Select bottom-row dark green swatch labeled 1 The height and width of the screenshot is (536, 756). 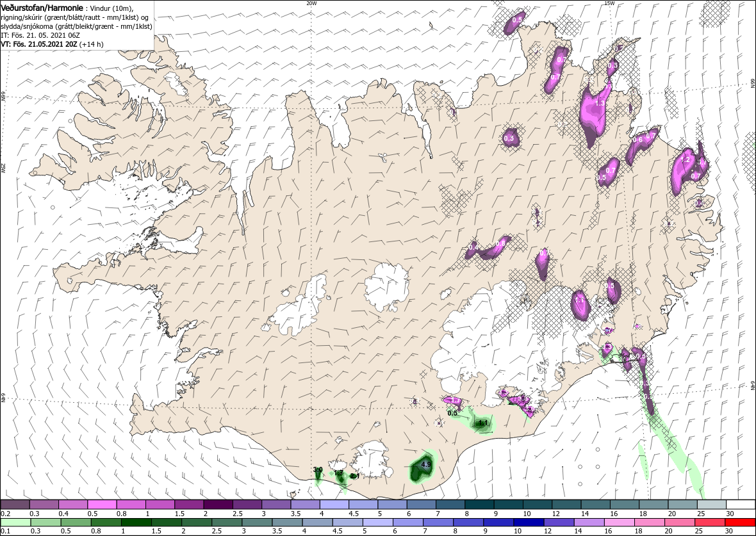(136, 523)
